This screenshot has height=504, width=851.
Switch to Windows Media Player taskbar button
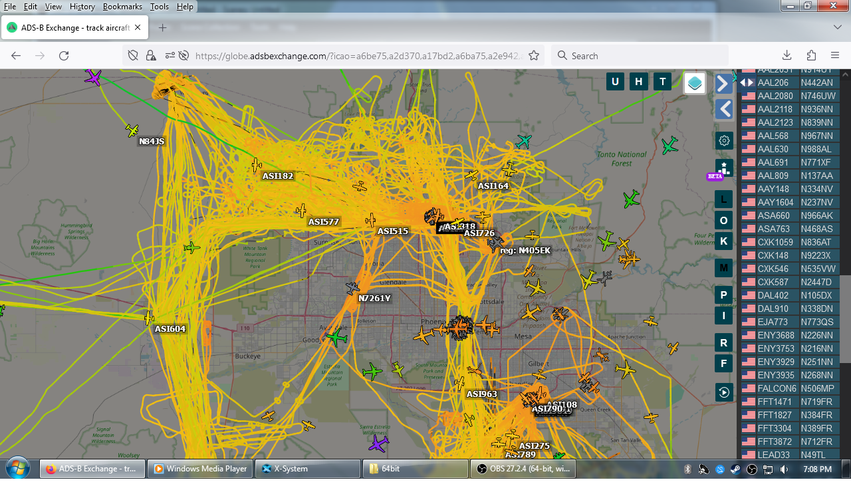(x=200, y=469)
